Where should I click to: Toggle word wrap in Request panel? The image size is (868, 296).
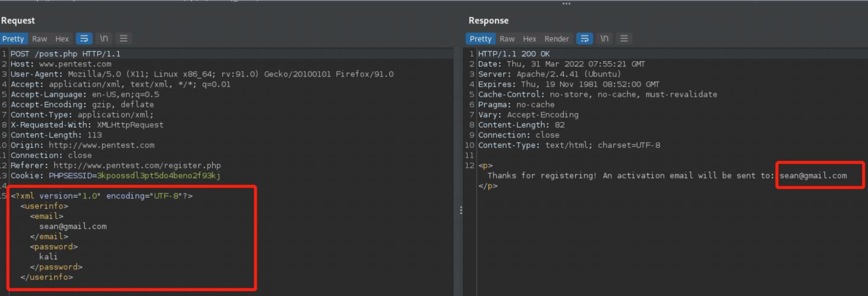pyautogui.click(x=84, y=39)
